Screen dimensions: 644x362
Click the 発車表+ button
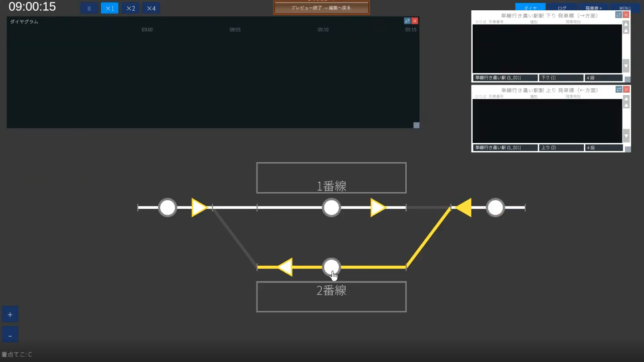(x=594, y=8)
